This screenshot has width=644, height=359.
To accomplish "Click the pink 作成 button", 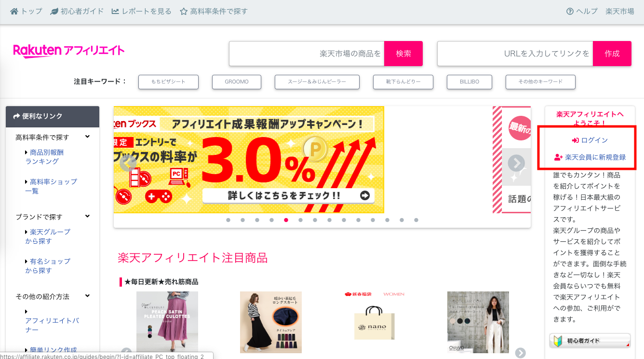I will (612, 54).
